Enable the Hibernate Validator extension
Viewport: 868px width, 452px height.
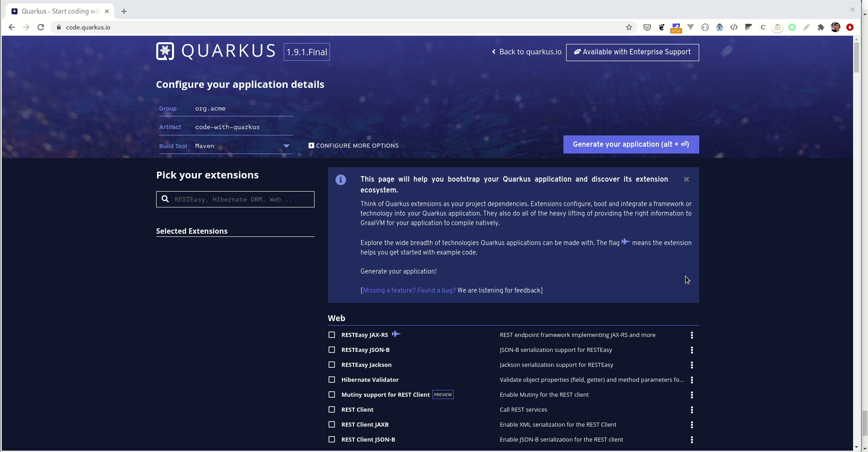pos(332,380)
